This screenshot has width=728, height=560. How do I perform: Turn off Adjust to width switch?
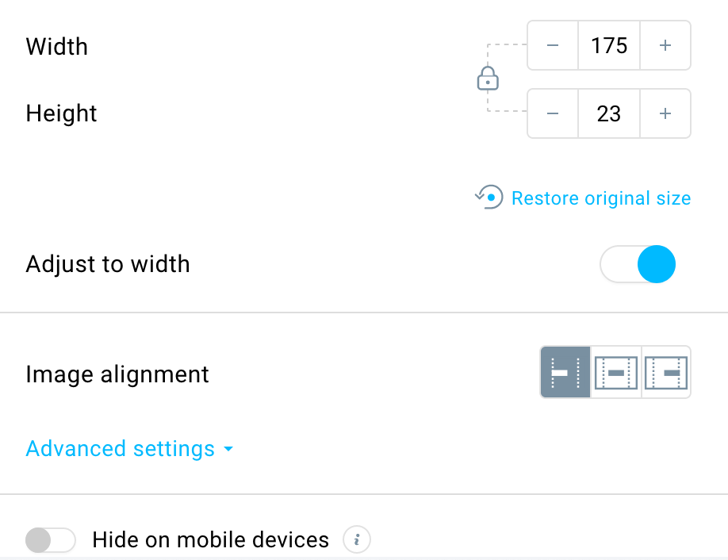638,264
